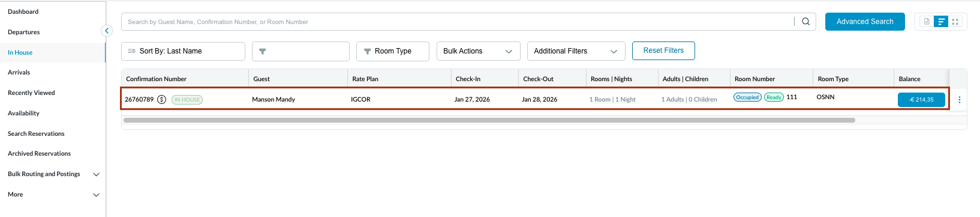Collapse the sidebar with the chevron arrow

[107, 31]
